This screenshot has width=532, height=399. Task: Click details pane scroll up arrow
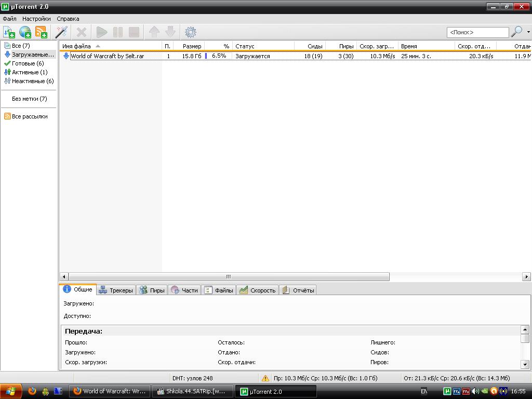coord(525,329)
